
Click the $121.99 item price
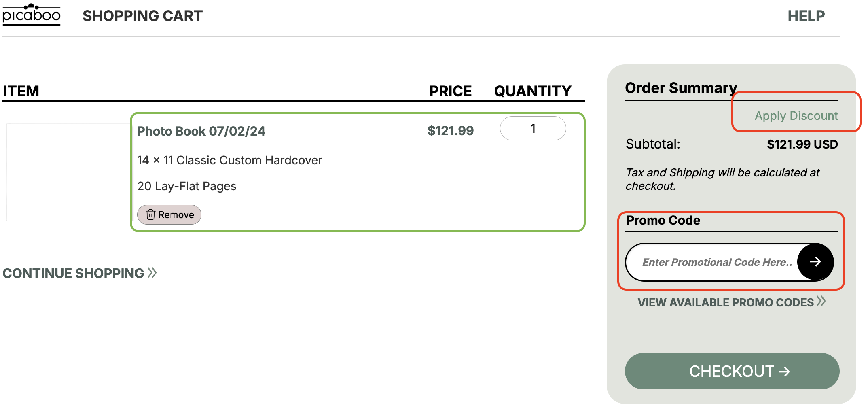click(x=451, y=131)
